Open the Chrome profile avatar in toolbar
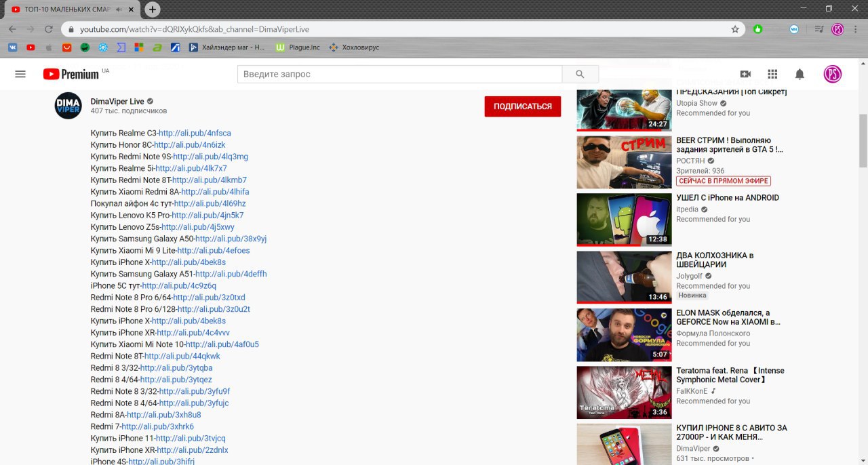The height and width of the screenshot is (465, 868). pyautogui.click(x=837, y=29)
